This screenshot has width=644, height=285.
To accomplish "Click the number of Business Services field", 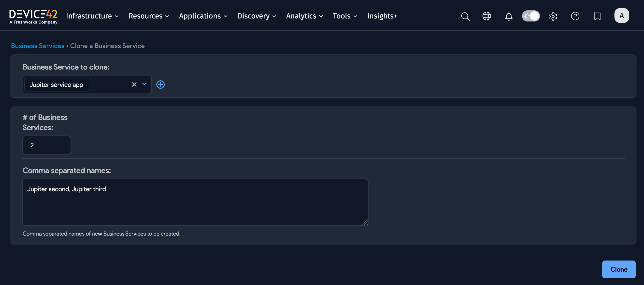I will 47,145.
